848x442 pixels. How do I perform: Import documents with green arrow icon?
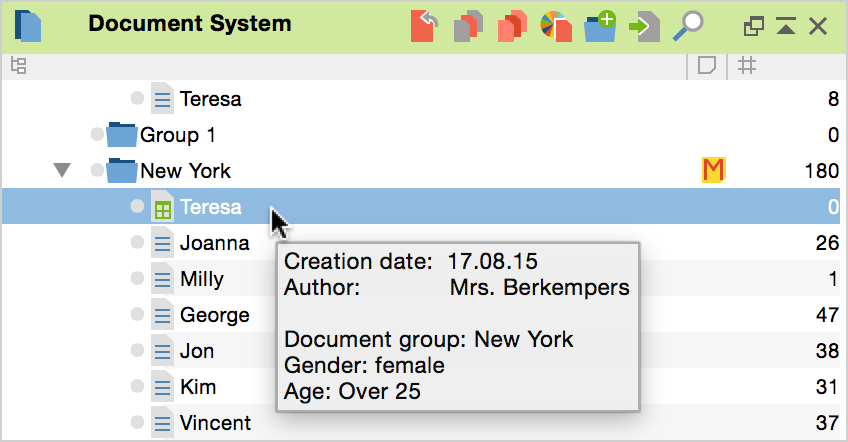(644, 26)
